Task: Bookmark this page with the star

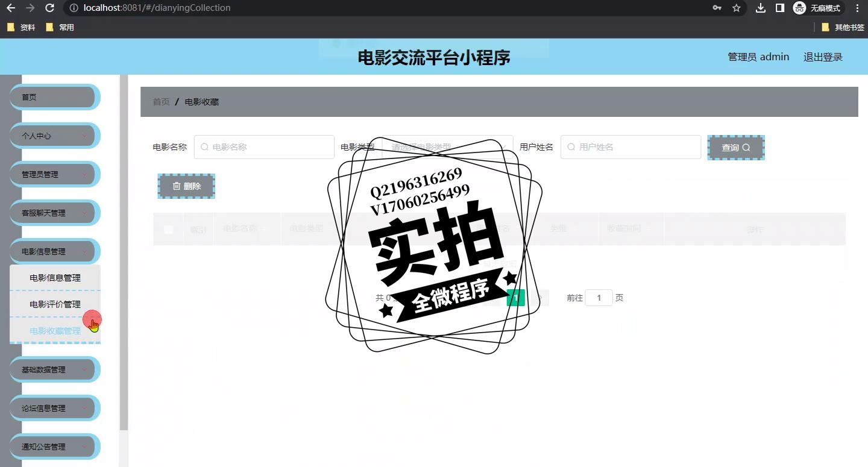Action: tap(736, 8)
